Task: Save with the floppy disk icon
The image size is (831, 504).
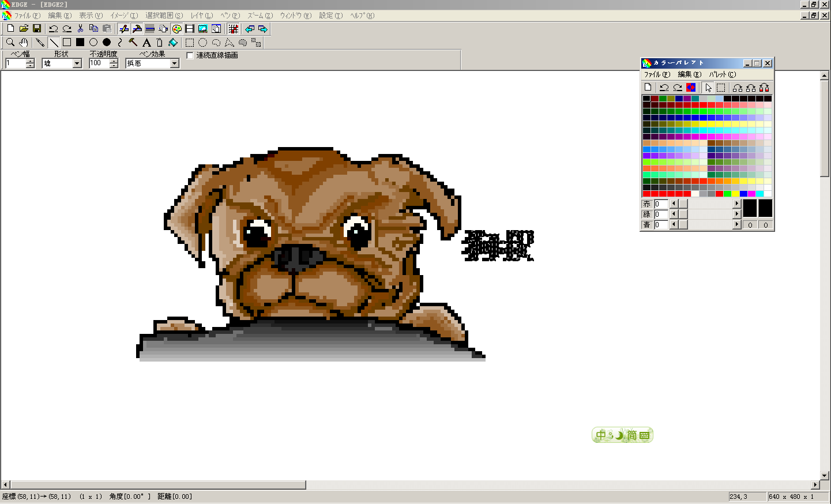Action: (37, 28)
